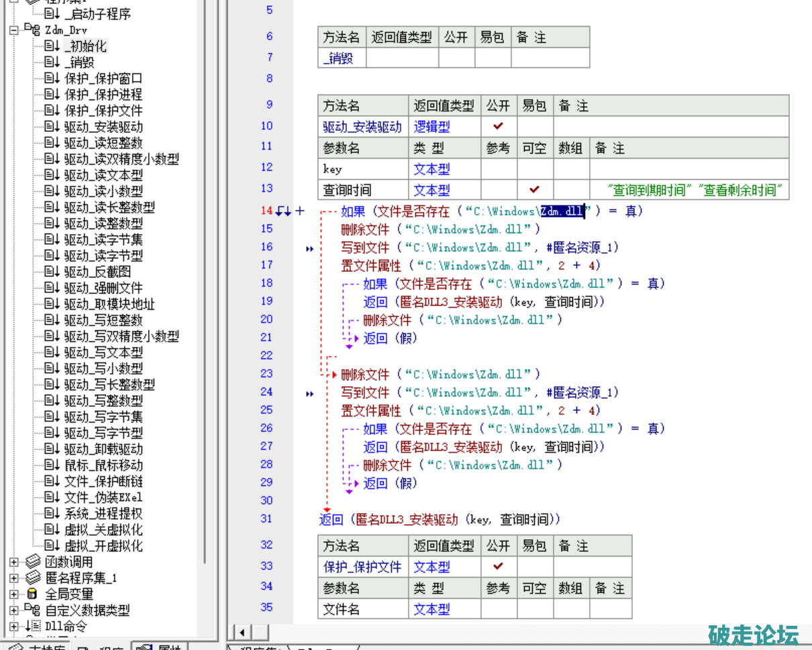Click the icon beside 匿名程序集_1

tap(33, 578)
